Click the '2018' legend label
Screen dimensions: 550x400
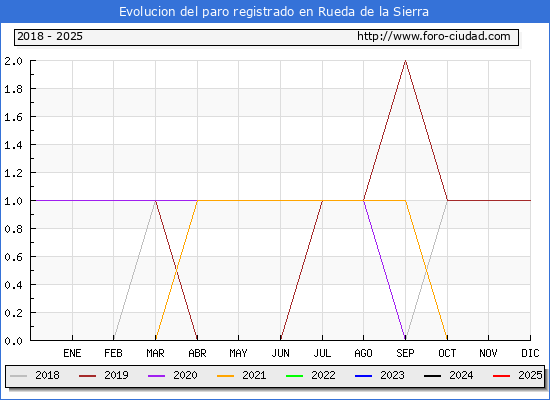pyautogui.click(x=47, y=375)
